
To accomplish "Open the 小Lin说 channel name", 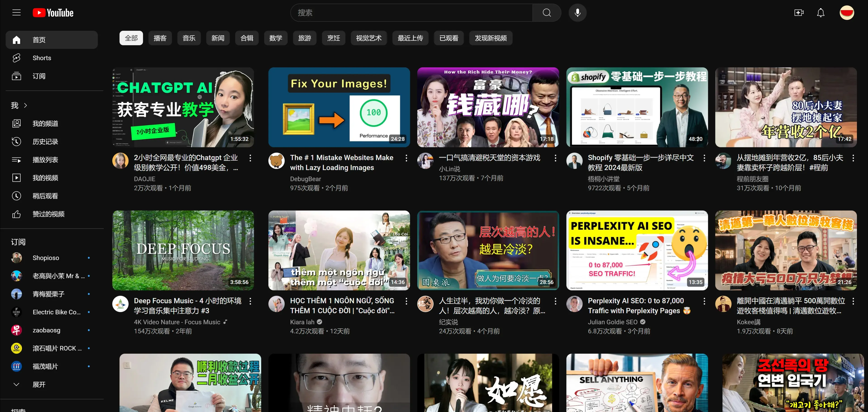I will point(449,169).
